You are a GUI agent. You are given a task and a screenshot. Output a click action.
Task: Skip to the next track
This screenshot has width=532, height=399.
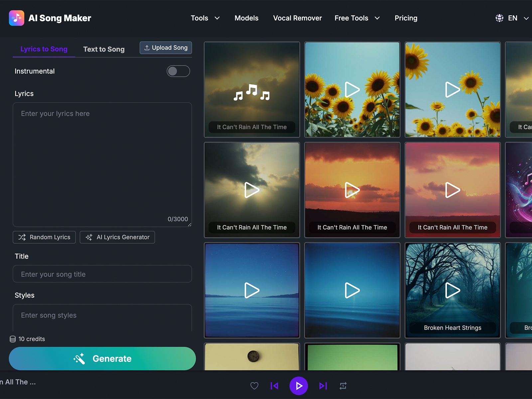click(x=323, y=386)
